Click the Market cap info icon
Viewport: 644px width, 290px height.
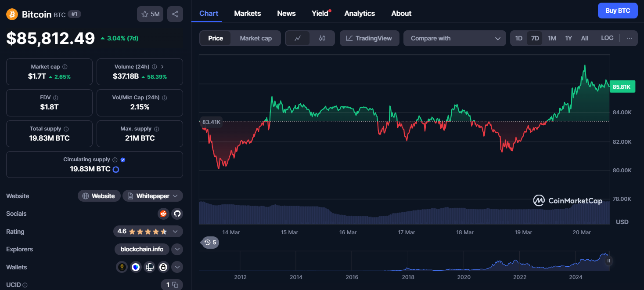click(65, 67)
